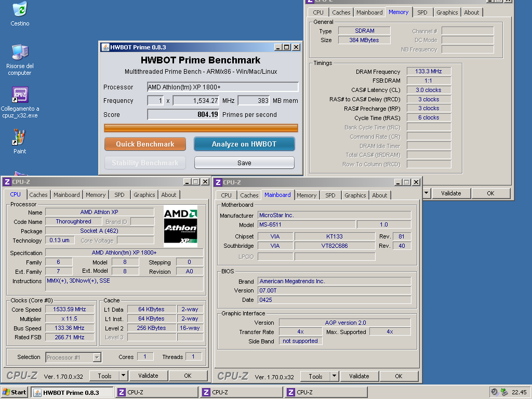
Task: Click the Thoroughbred code name value
Action: pyautogui.click(x=74, y=221)
